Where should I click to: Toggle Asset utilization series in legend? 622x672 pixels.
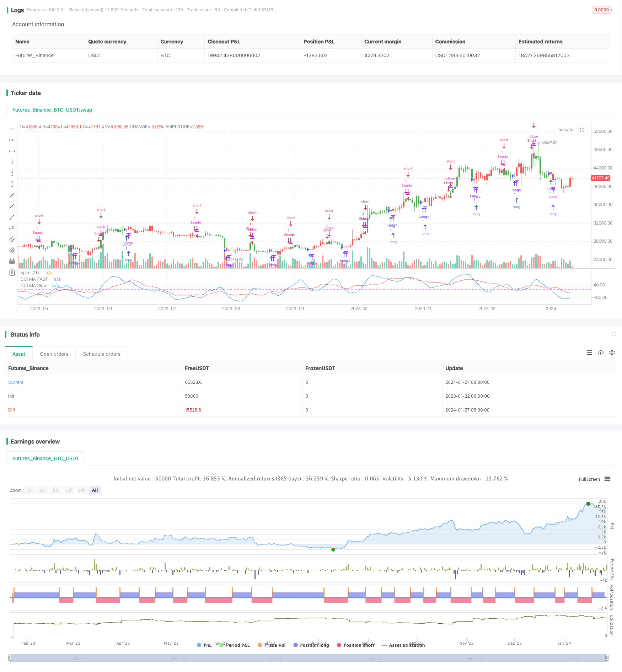[403, 645]
